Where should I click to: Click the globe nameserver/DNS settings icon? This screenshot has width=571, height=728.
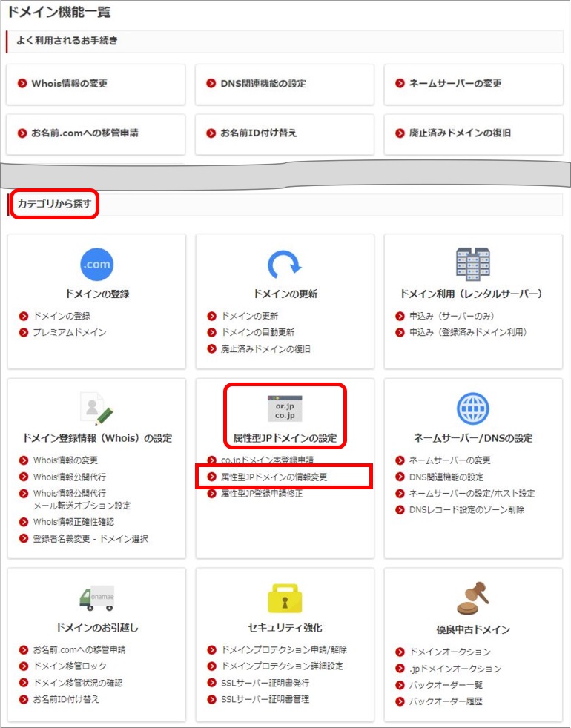pyautogui.click(x=472, y=408)
